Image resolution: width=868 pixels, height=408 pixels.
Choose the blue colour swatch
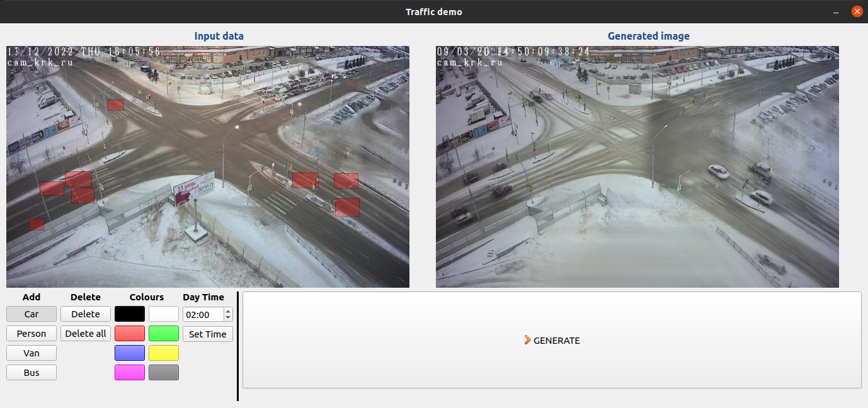129,353
